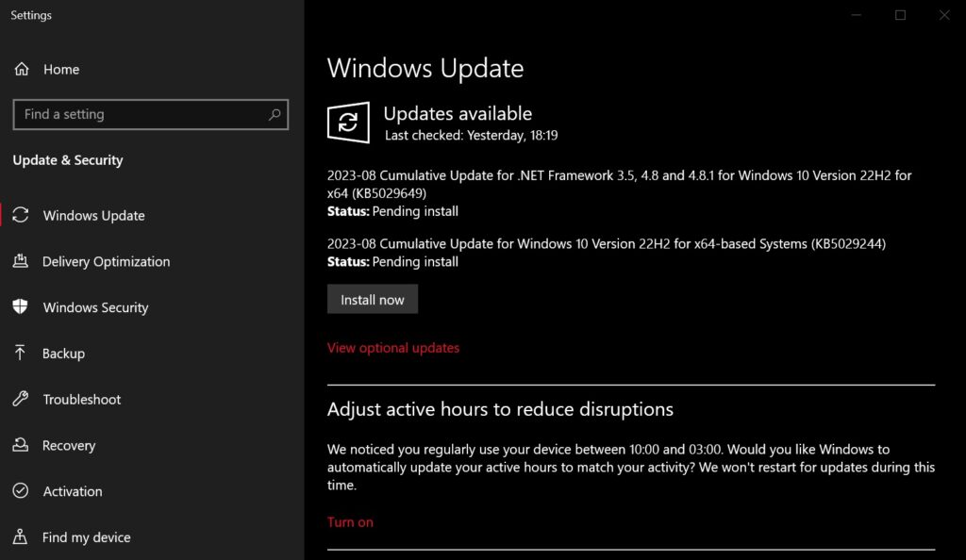
Task: Open Activation settings
Action: pyautogui.click(x=72, y=491)
